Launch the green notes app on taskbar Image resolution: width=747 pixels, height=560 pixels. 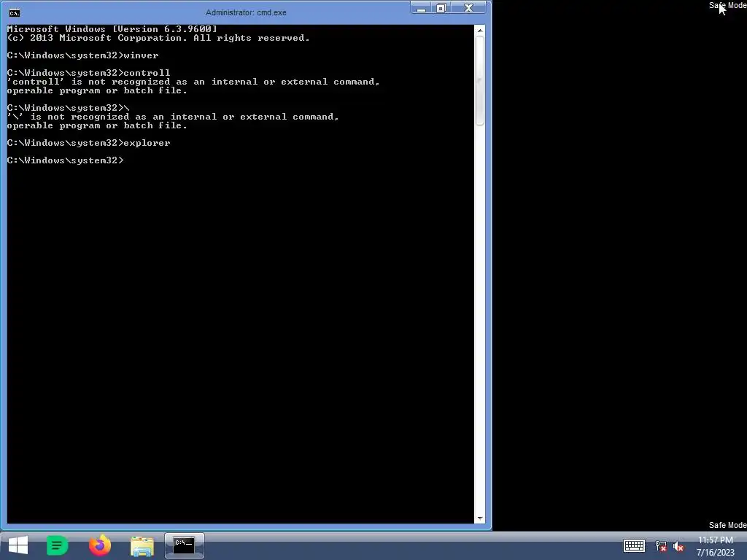pos(57,545)
